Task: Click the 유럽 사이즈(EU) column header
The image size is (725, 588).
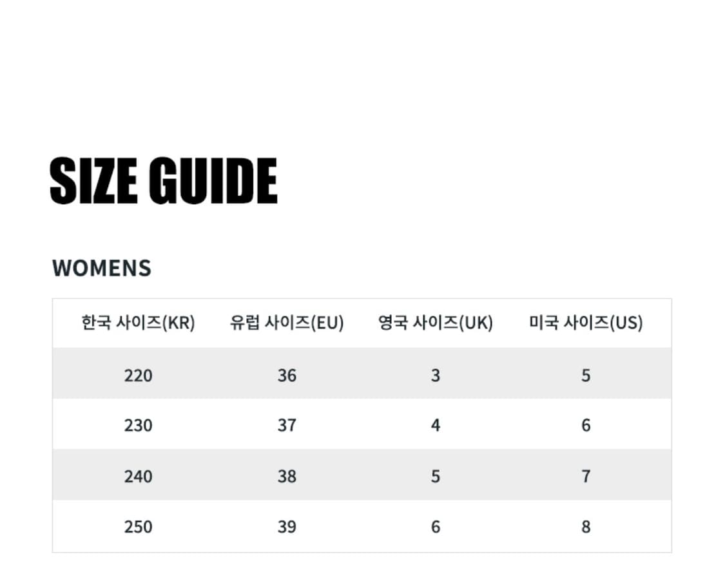Action: (287, 323)
